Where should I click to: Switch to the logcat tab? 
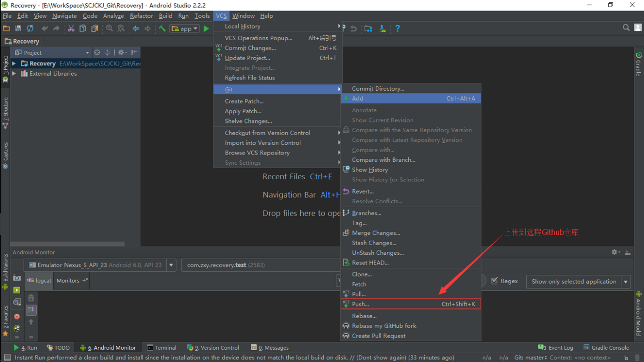39,280
